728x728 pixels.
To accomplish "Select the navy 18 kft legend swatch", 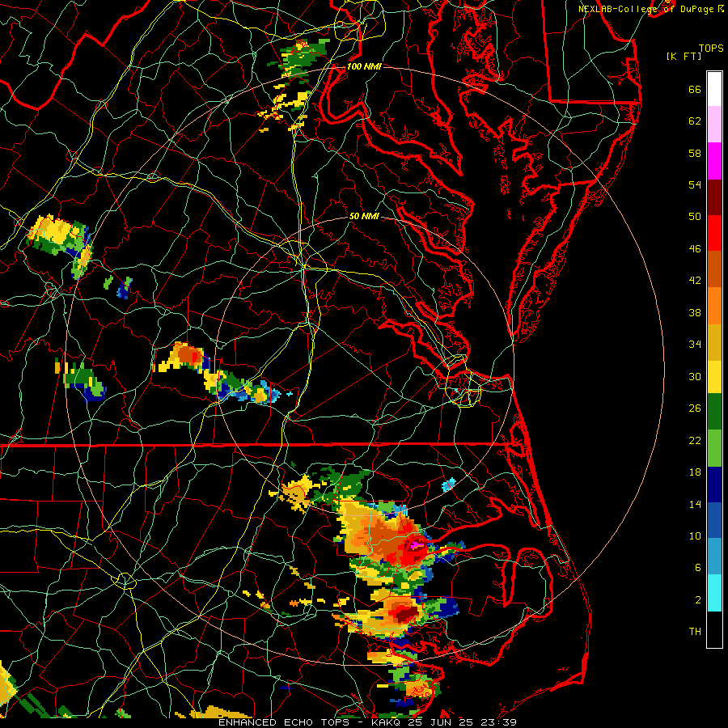I will point(714,485).
